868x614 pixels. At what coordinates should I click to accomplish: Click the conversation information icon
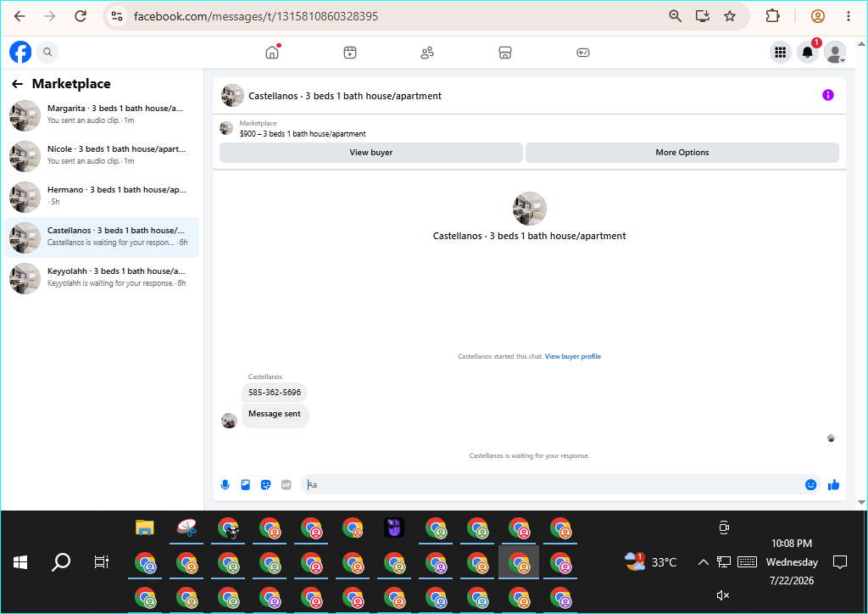(827, 95)
